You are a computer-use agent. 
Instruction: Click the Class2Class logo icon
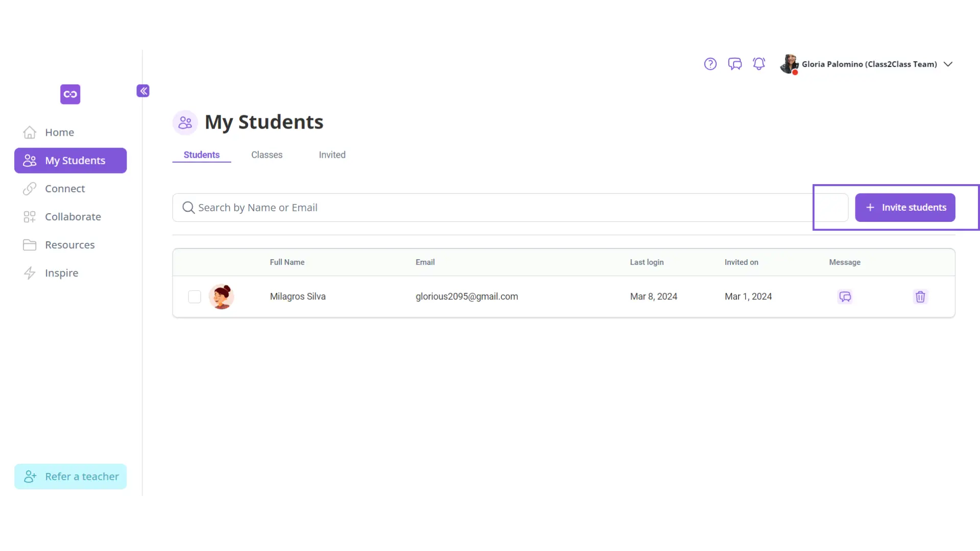(70, 94)
